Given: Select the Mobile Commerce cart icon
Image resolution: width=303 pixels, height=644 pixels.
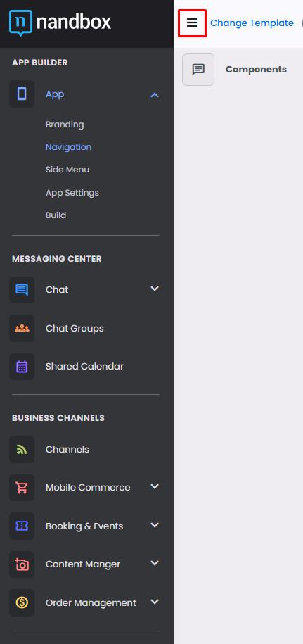Looking at the screenshot, I should click(x=22, y=488).
